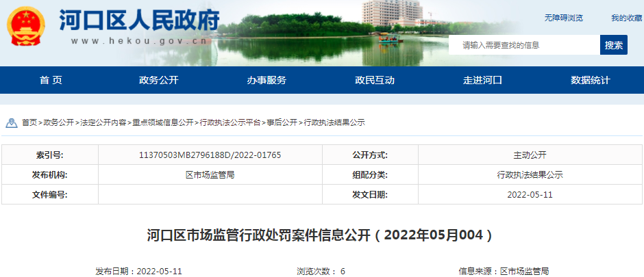Open the 政民互动 navigation item
The height and width of the screenshot is (277, 644).
(375, 80)
